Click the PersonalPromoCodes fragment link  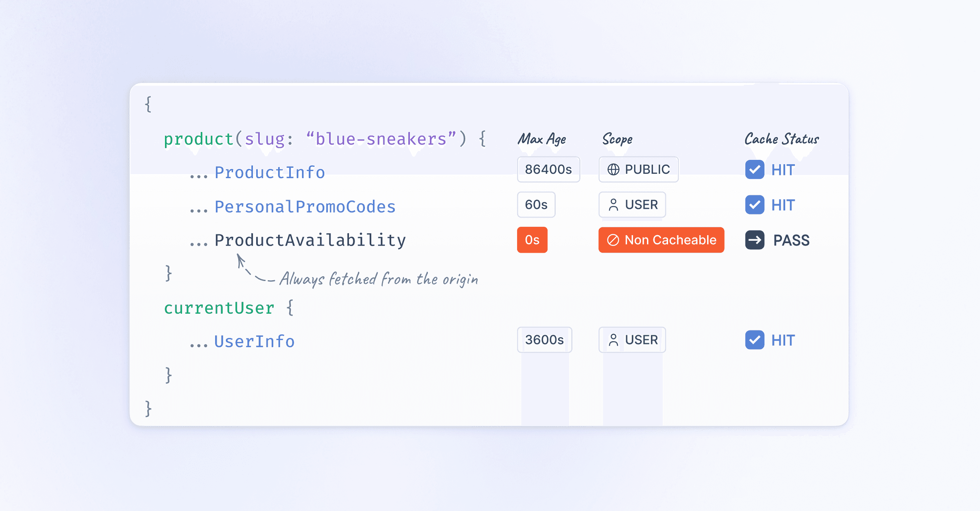305,207
